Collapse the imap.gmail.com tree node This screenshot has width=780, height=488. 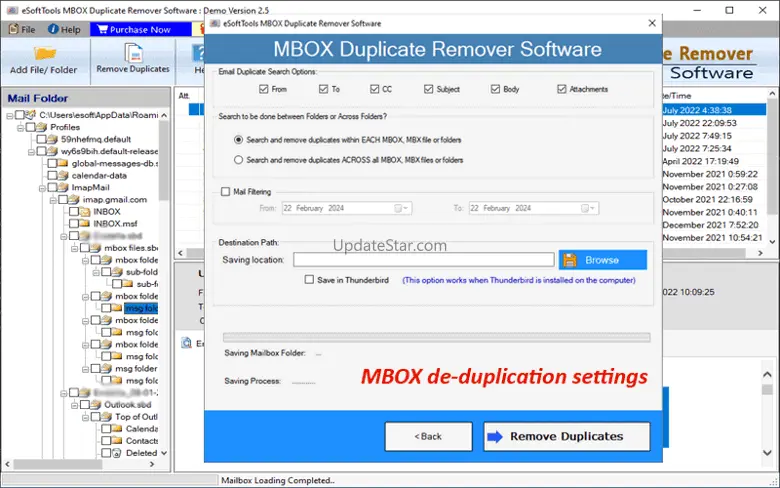tap(53, 200)
